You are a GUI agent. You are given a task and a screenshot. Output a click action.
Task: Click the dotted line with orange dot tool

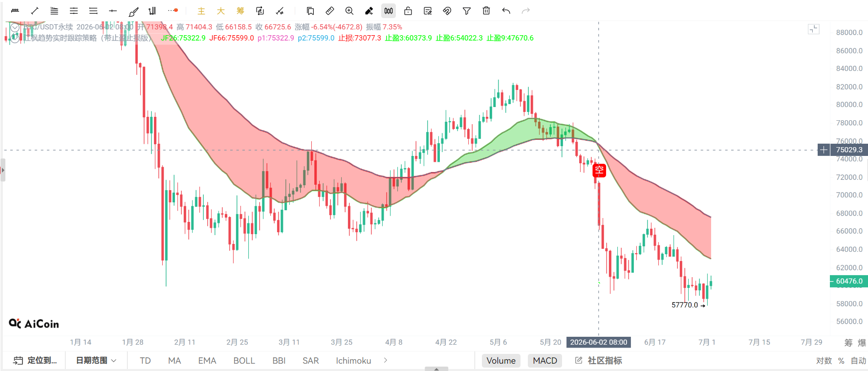click(173, 10)
